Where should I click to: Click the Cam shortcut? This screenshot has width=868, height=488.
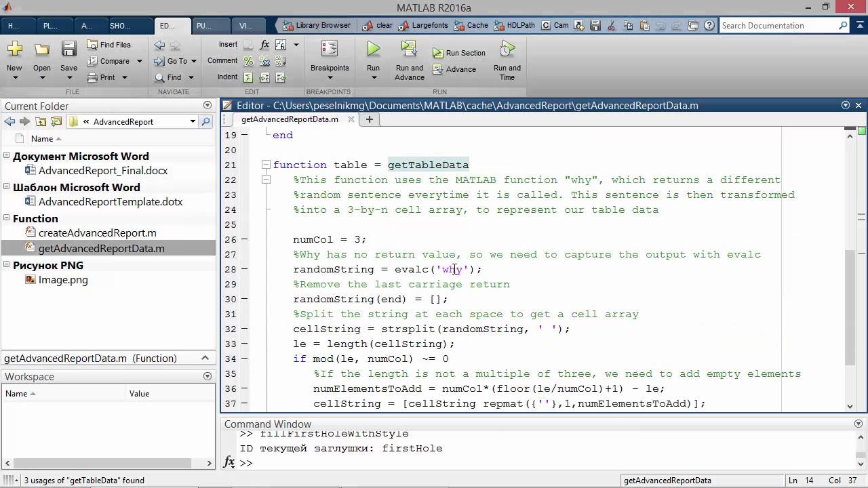click(555, 25)
